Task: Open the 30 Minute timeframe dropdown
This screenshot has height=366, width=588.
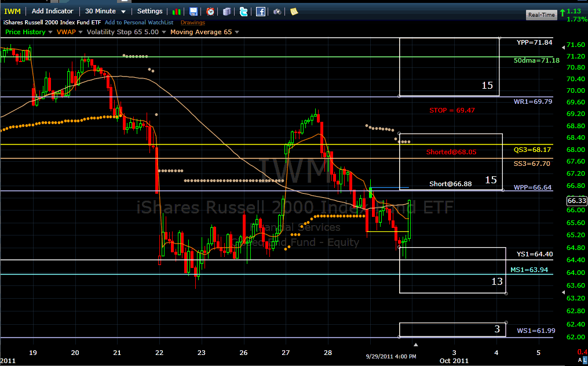Action: pos(105,11)
